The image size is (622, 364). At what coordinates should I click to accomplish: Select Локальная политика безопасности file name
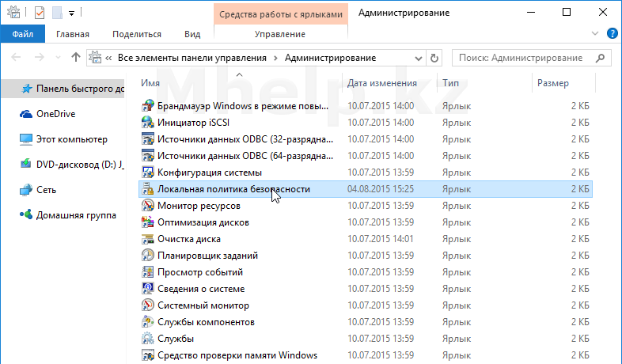[233, 189]
